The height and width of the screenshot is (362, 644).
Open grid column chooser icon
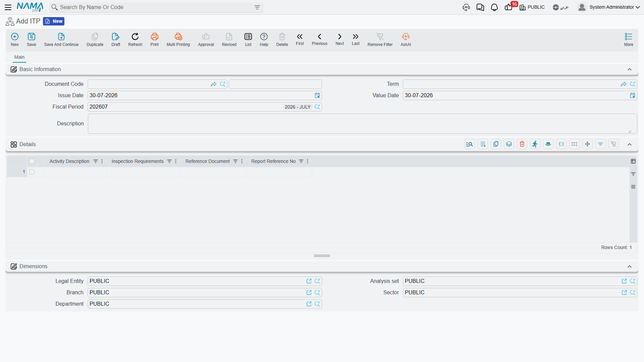point(633,161)
